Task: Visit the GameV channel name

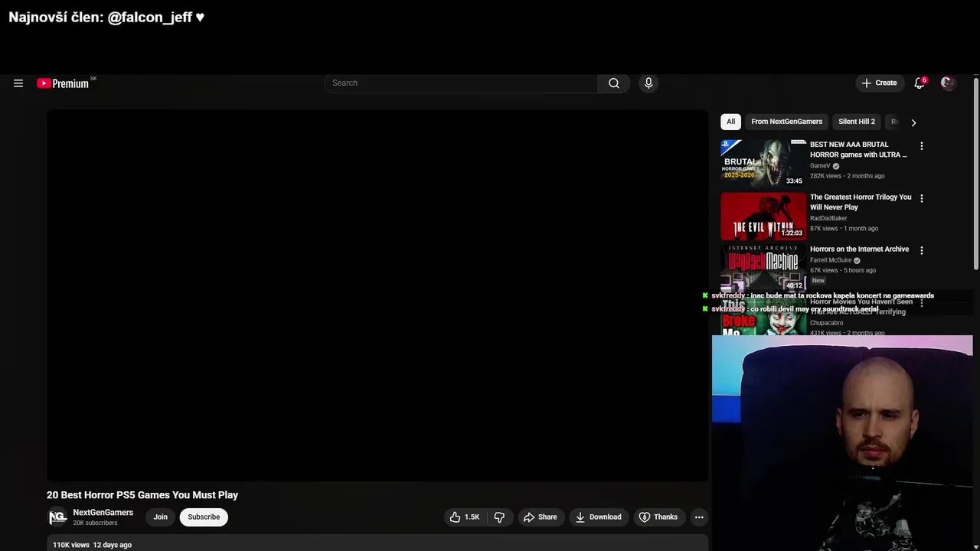Action: [820, 165]
